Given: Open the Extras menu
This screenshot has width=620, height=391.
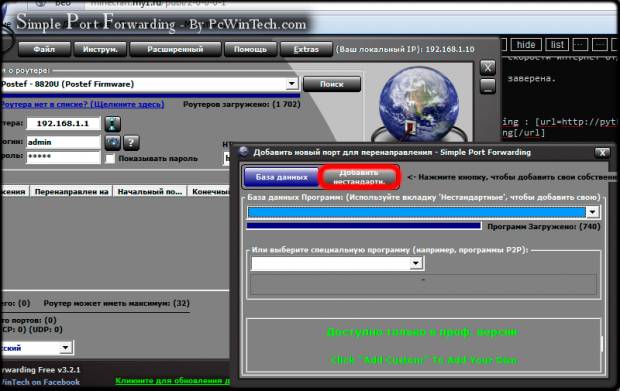Looking at the screenshot, I should tap(306, 49).
